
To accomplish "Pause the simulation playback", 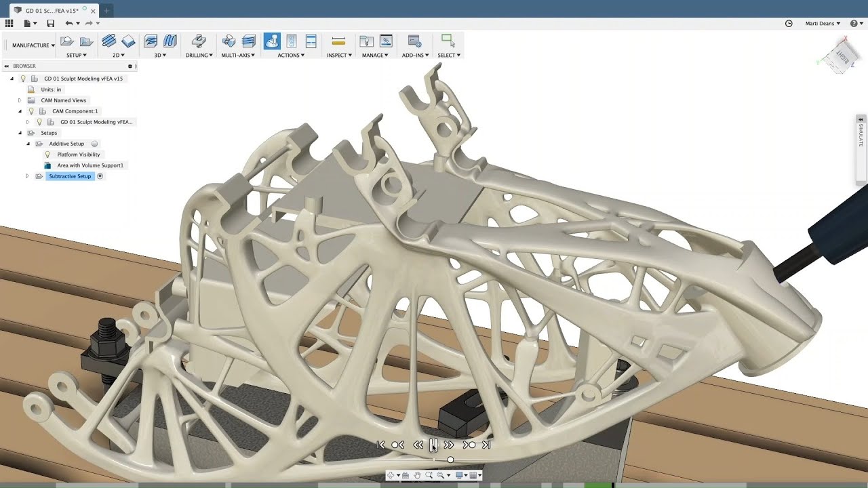I will [433, 445].
